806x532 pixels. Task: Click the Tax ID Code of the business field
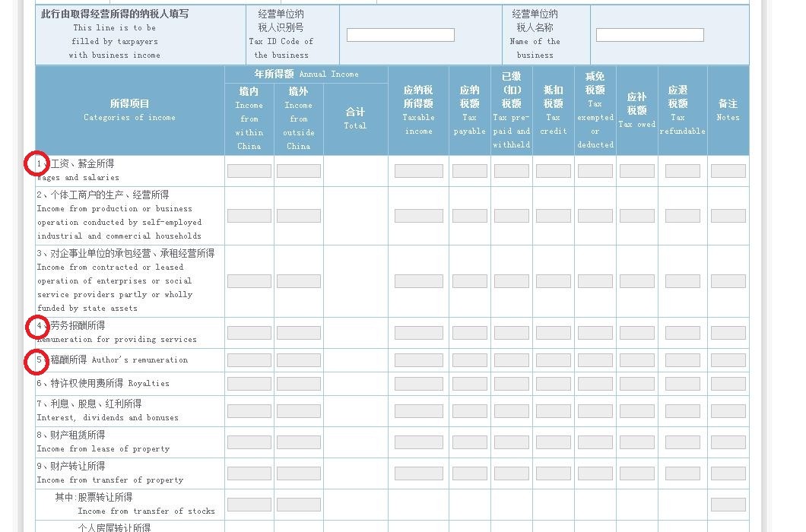[x=400, y=35]
